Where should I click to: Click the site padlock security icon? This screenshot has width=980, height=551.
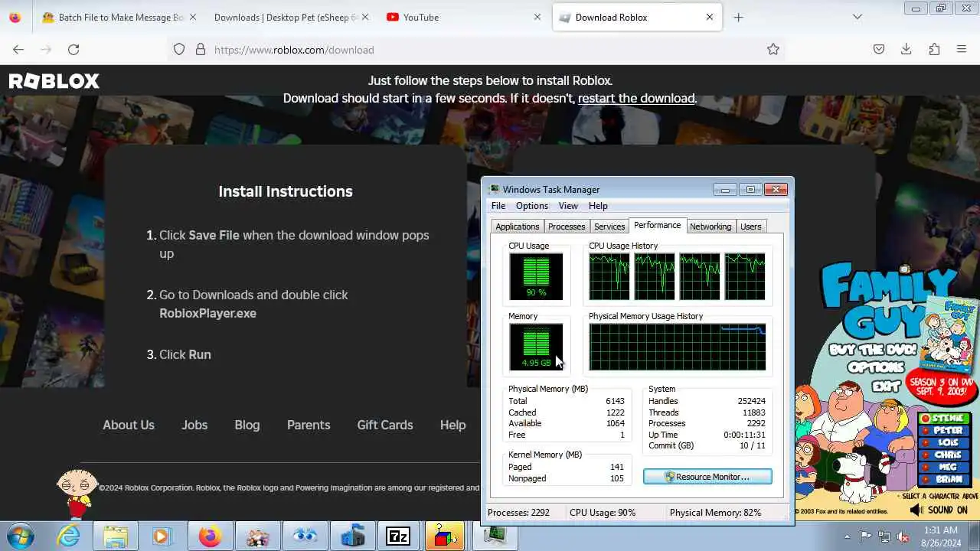[201, 50]
